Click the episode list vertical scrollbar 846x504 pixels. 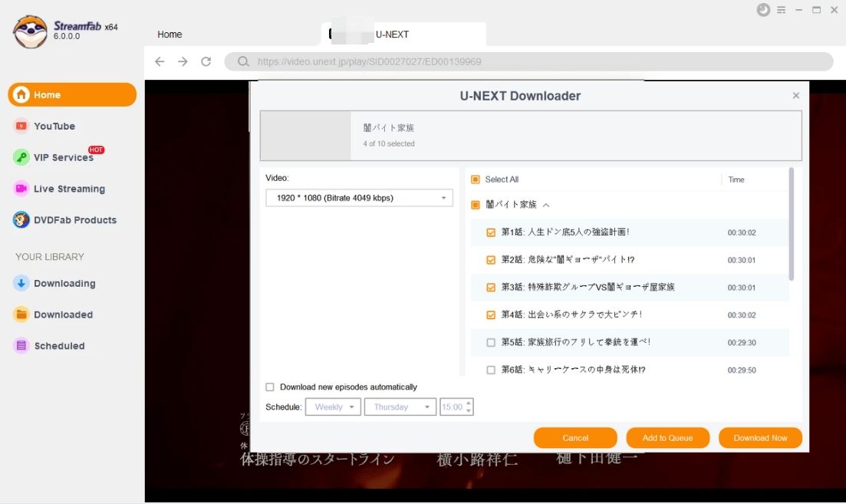(x=791, y=223)
